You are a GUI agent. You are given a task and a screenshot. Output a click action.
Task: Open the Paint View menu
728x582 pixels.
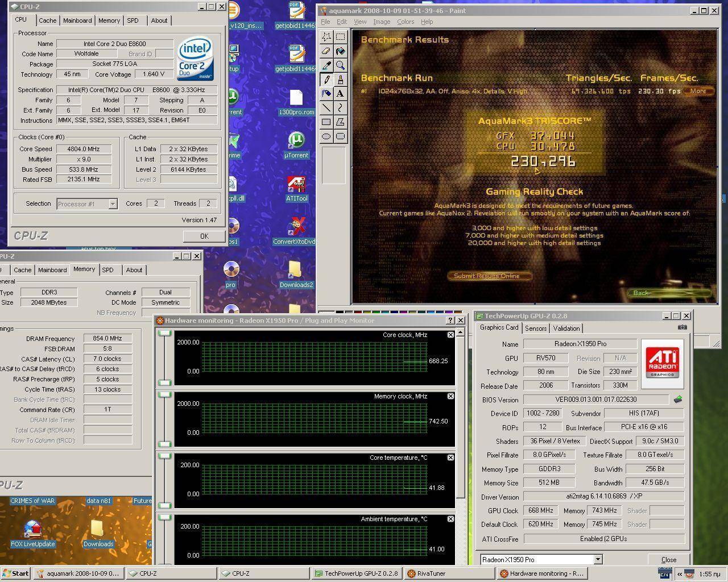click(360, 22)
